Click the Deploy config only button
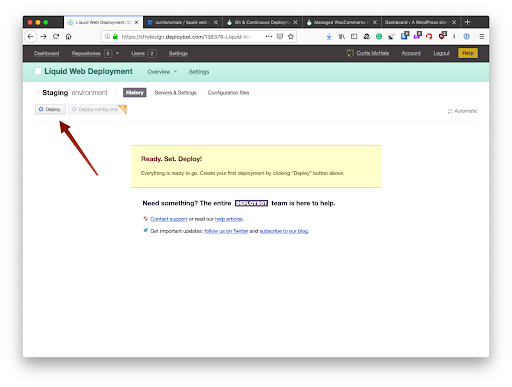This screenshot has width=512, height=387. [98, 109]
